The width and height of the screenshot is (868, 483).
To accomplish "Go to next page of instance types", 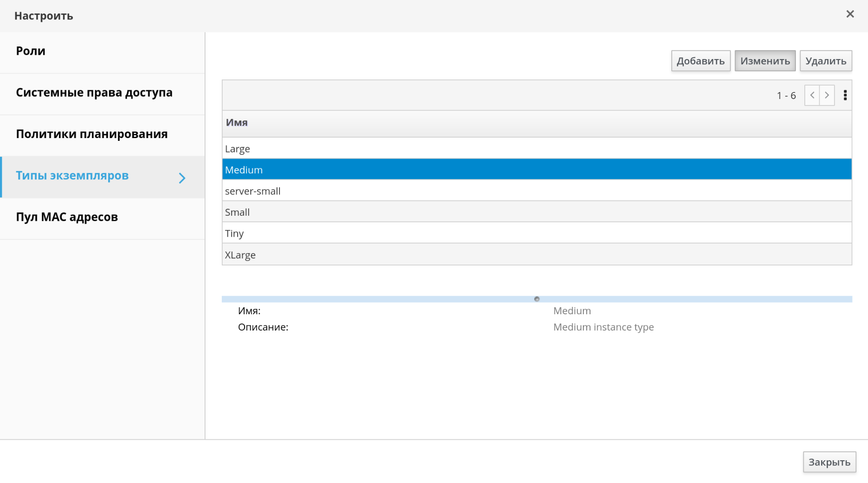I will [827, 95].
